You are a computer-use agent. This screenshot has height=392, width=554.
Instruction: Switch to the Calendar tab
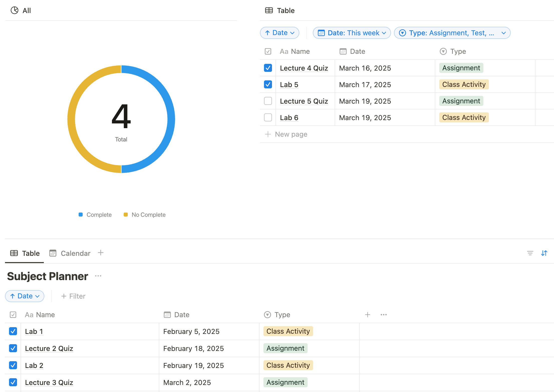click(x=70, y=253)
